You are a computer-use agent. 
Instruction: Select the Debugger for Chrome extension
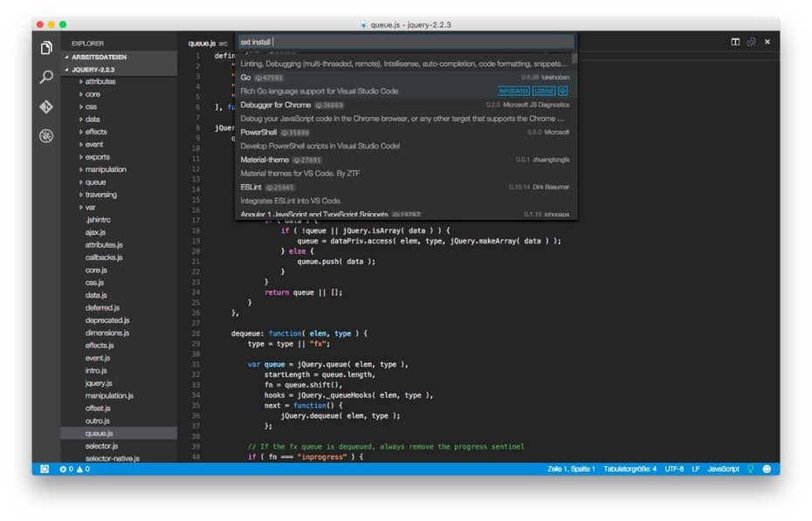(404, 112)
